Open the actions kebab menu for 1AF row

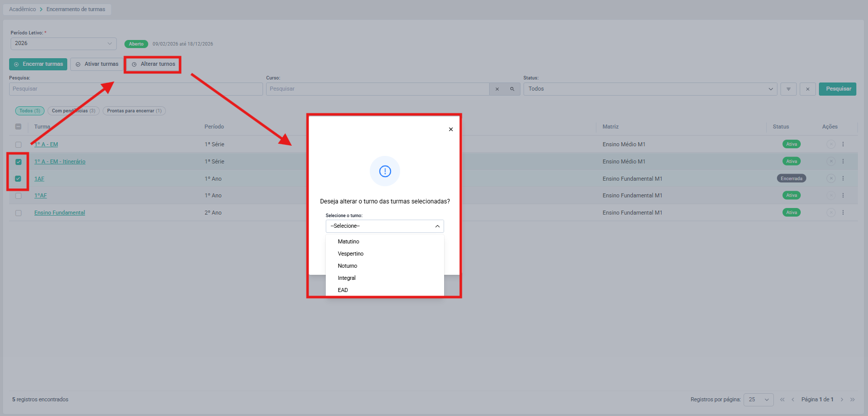pyautogui.click(x=843, y=179)
